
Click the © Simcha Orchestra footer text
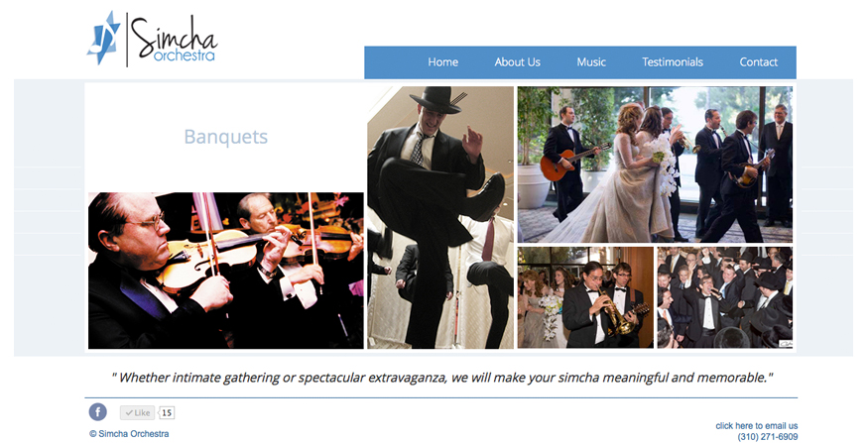[129, 434]
